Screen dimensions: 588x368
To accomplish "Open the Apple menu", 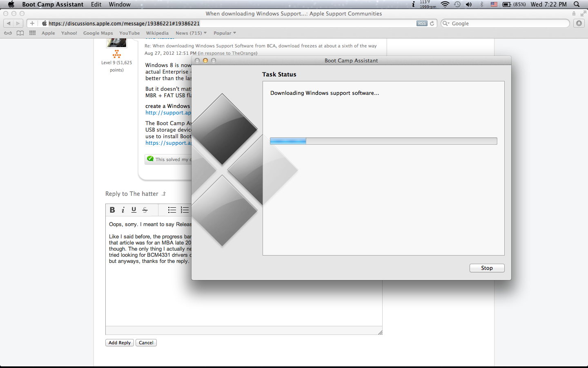I will pos(11,4).
